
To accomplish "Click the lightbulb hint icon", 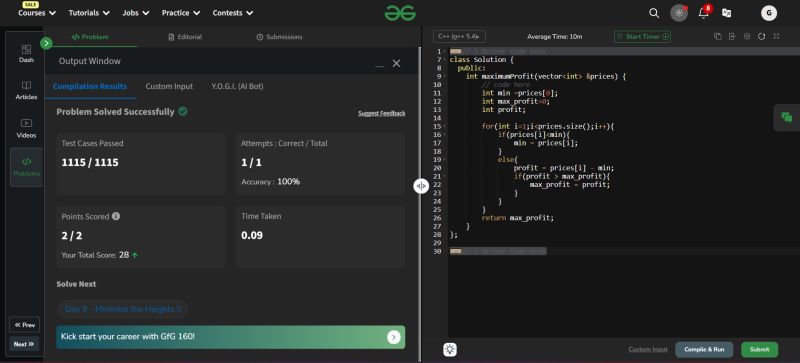I will (449, 349).
